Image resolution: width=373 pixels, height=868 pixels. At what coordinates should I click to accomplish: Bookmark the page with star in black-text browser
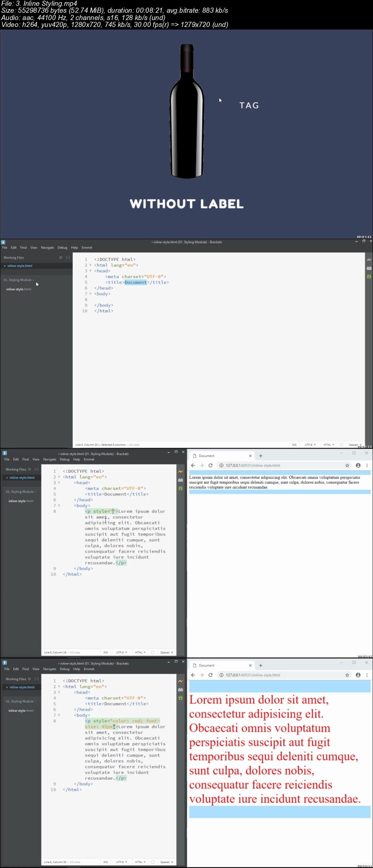347,465
